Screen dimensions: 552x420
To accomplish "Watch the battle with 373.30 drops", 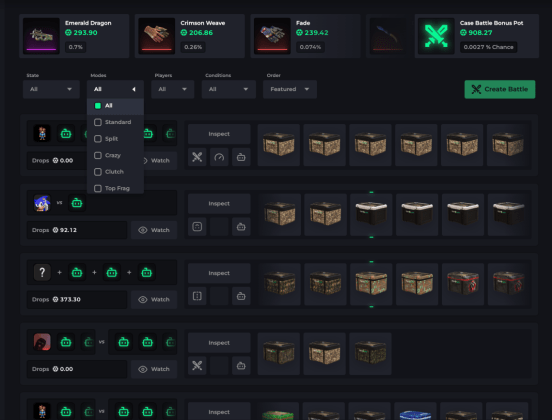I will [x=154, y=300].
